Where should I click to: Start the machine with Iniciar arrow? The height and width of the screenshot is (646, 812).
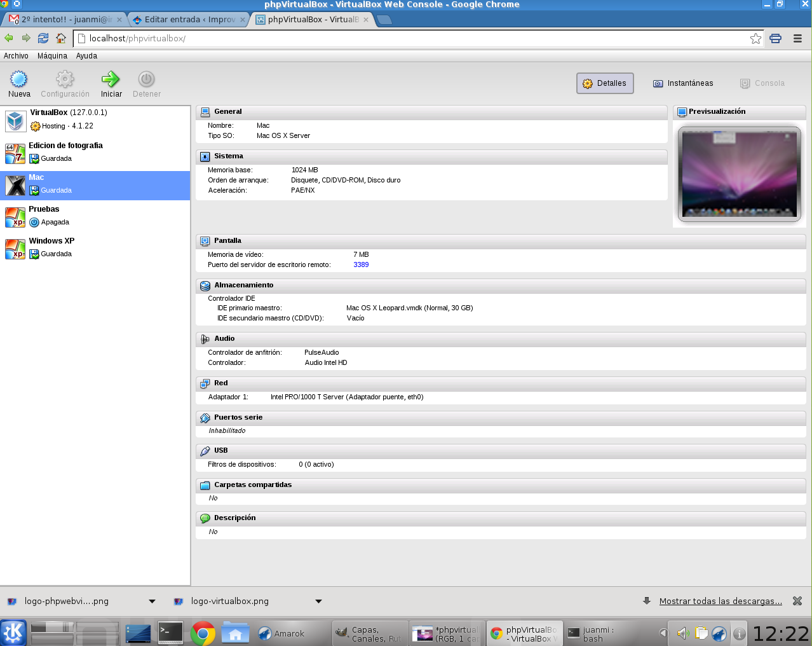pos(111,79)
